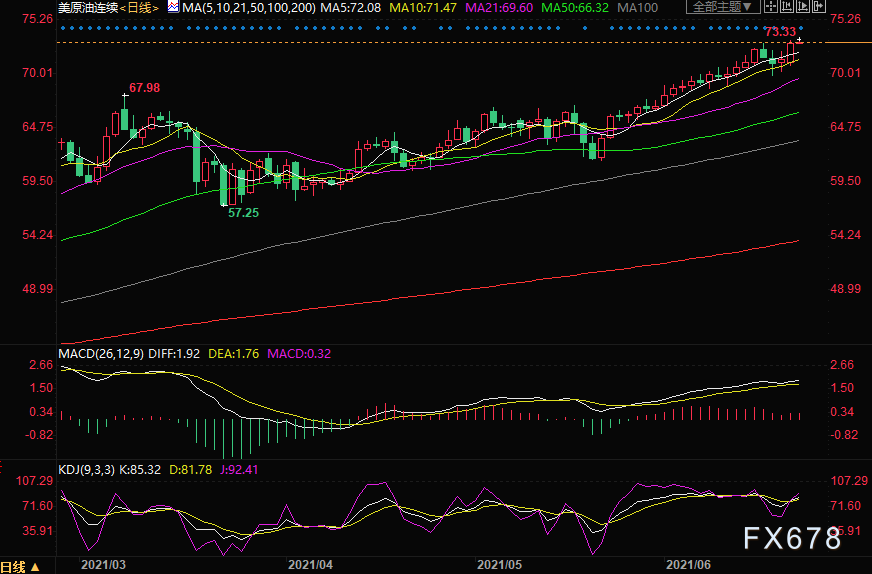This screenshot has height=574, width=872.
Task: Click the 2021/06 date axis label
Action: [688, 565]
